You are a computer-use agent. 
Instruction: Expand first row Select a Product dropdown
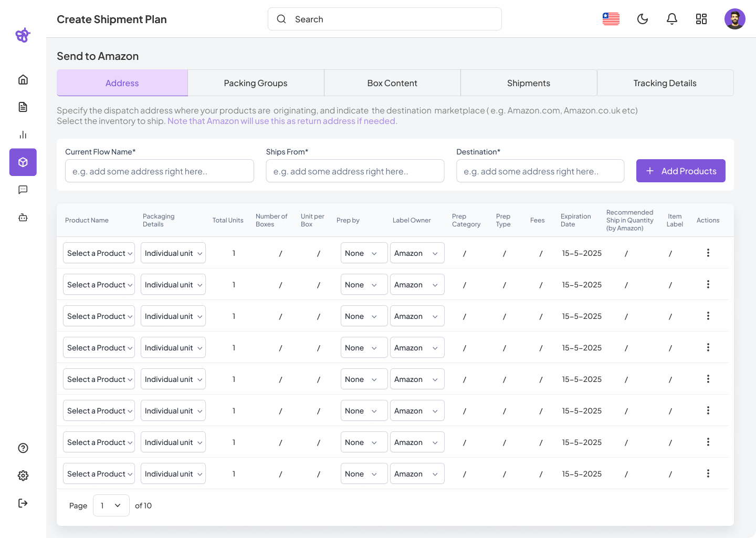[99, 253]
